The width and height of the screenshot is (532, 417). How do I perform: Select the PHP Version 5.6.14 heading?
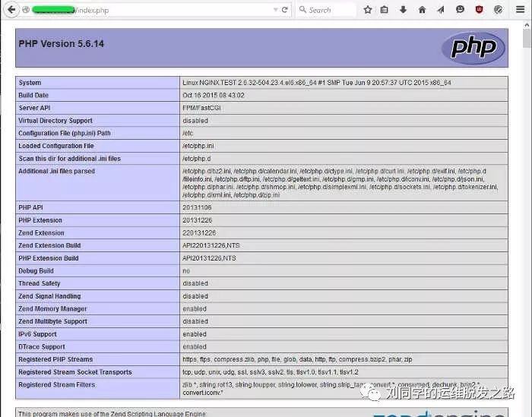pyautogui.click(x=61, y=44)
